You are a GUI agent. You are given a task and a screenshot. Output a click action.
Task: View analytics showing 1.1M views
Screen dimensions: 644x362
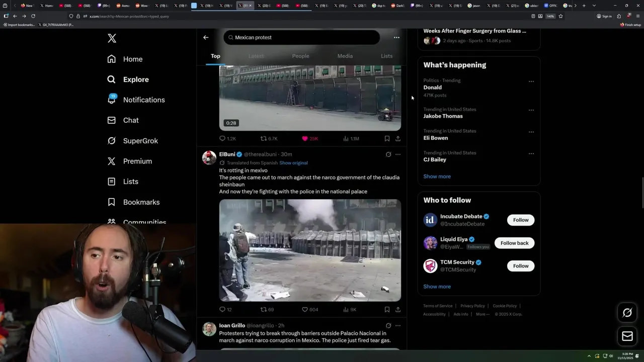[x=351, y=138]
